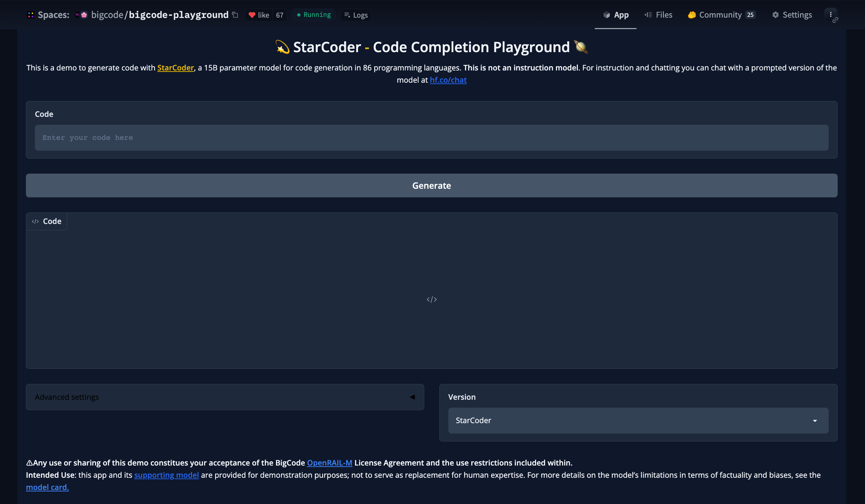
Task: Expand the Advanced settings accordion
Action: click(225, 397)
